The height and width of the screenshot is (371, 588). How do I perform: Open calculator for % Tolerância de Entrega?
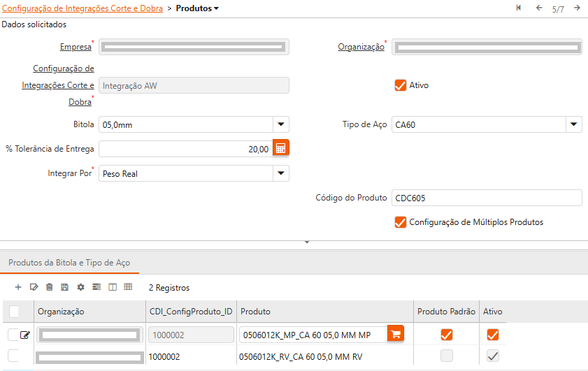coord(280,149)
